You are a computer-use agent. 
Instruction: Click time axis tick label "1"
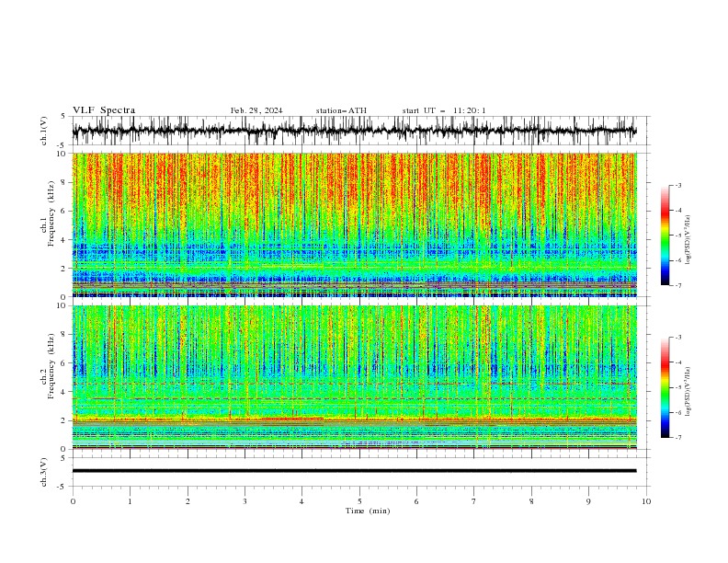pos(130,501)
